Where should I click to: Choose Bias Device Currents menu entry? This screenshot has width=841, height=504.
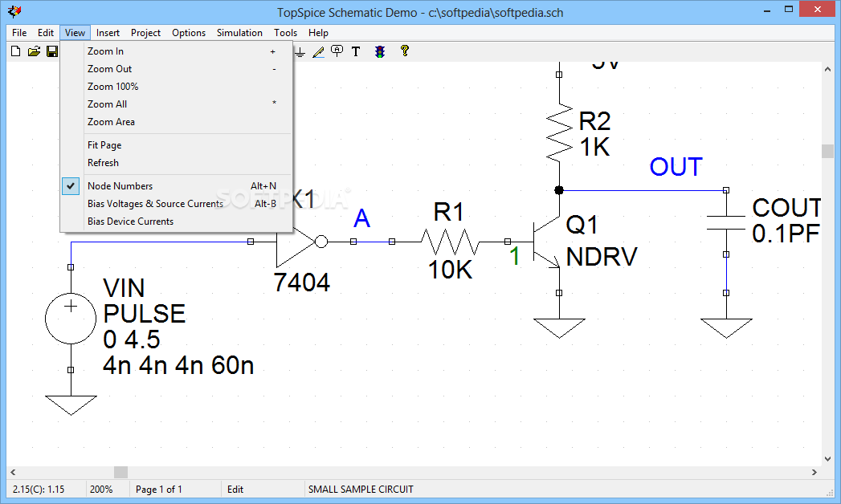click(177, 222)
